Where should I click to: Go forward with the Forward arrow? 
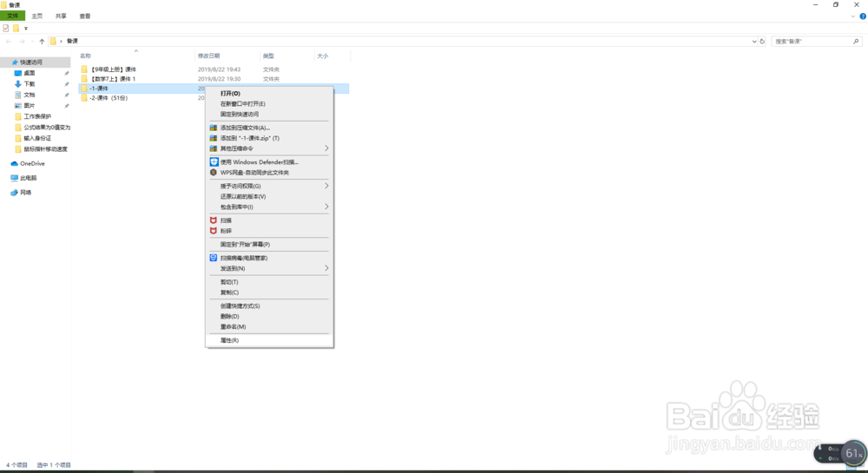(22, 42)
